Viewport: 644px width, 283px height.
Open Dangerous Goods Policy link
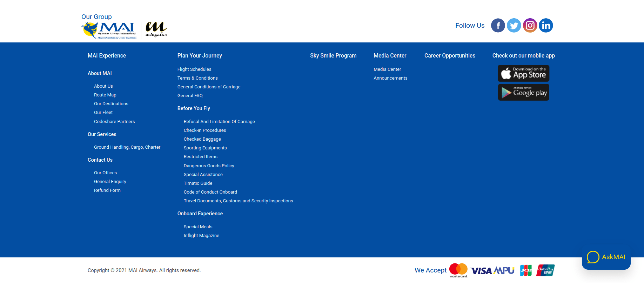pos(209,166)
